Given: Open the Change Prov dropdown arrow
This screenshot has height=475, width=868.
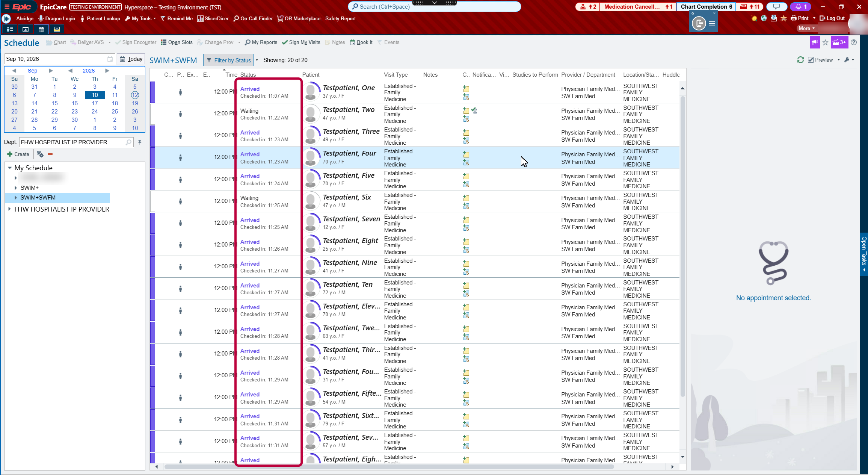Looking at the screenshot, I should click(x=239, y=42).
